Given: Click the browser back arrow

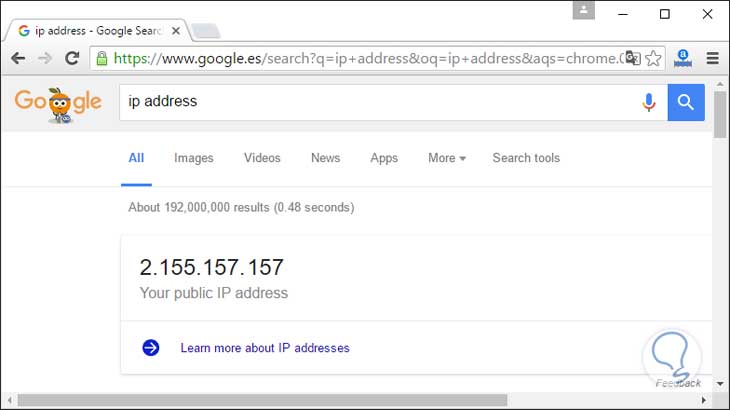Looking at the screenshot, I should tap(18, 59).
